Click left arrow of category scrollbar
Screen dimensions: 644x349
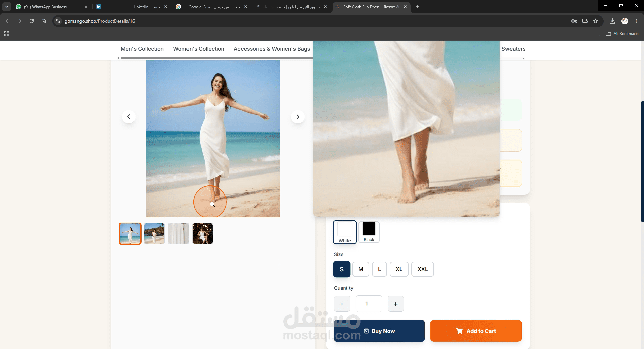point(118,58)
